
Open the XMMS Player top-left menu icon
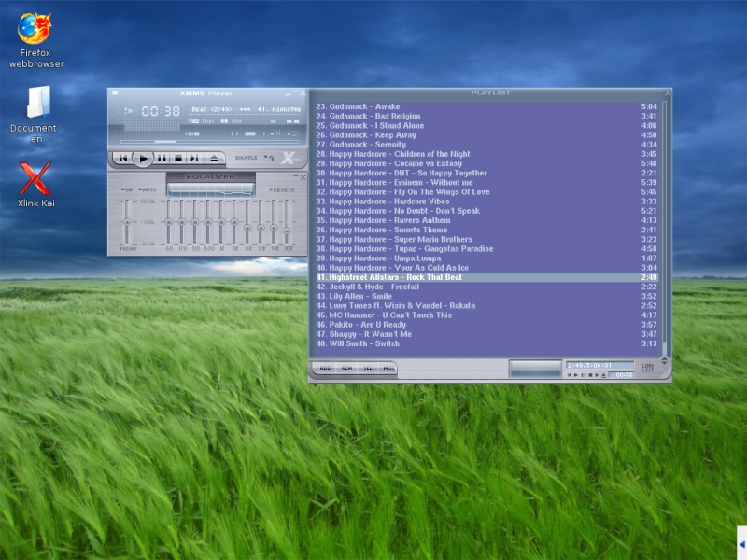[x=115, y=92]
